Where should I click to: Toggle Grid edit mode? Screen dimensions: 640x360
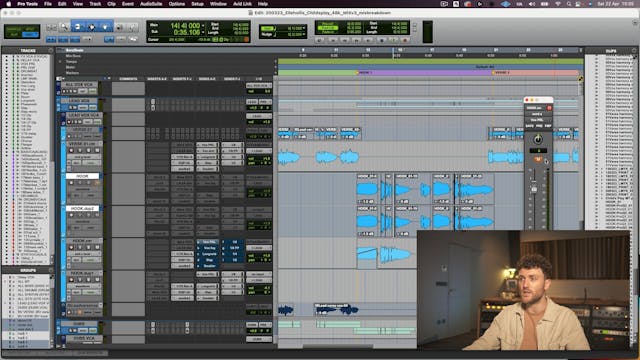(31, 35)
